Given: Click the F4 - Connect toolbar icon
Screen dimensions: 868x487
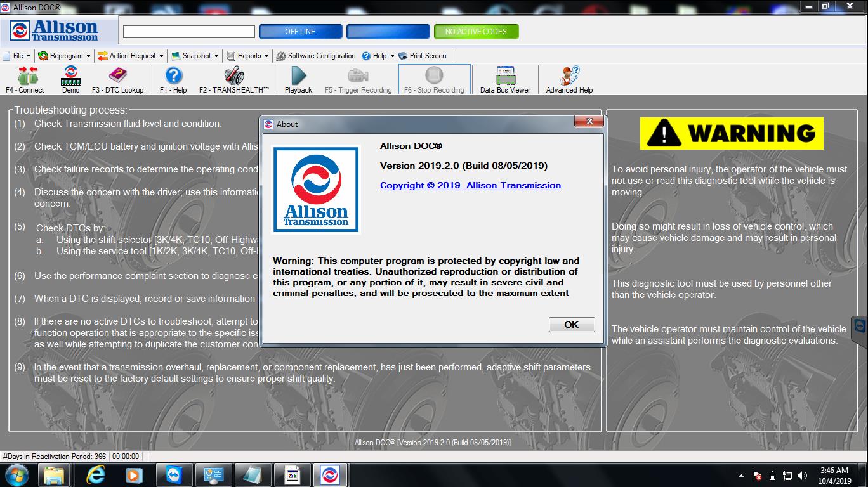Looking at the screenshot, I should coord(25,80).
